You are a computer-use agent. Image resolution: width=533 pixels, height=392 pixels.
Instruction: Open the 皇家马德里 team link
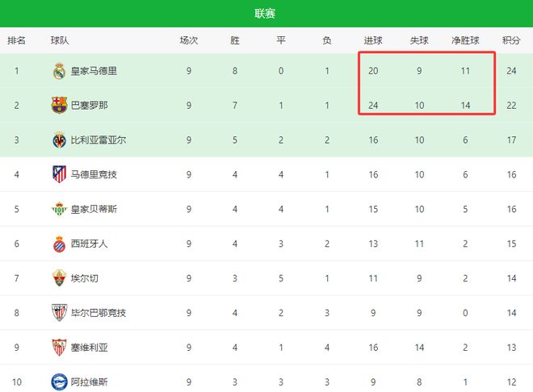pyautogui.click(x=94, y=71)
